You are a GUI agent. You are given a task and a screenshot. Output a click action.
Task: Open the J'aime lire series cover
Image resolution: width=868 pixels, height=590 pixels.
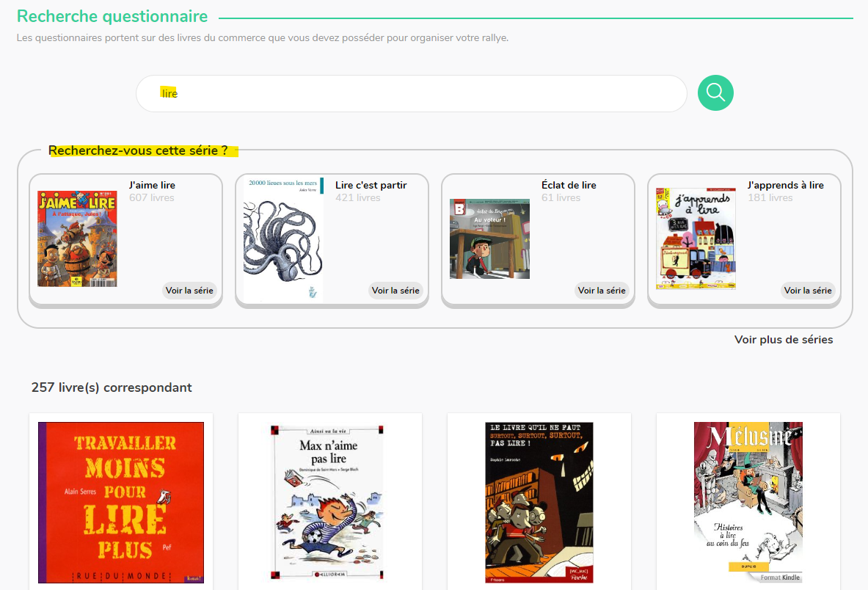77,238
